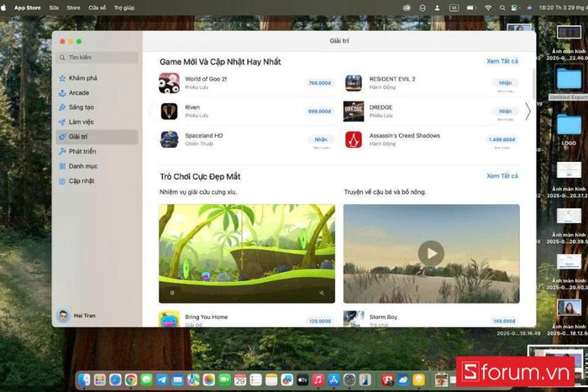Image resolution: width=588 pixels, height=392 pixels.
Task: Open Apple TV from the Dock
Action: [302, 380]
